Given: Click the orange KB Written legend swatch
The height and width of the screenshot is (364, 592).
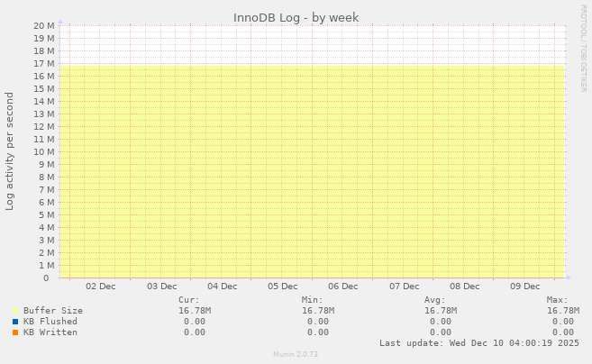Looking at the screenshot, I should click(15, 332).
